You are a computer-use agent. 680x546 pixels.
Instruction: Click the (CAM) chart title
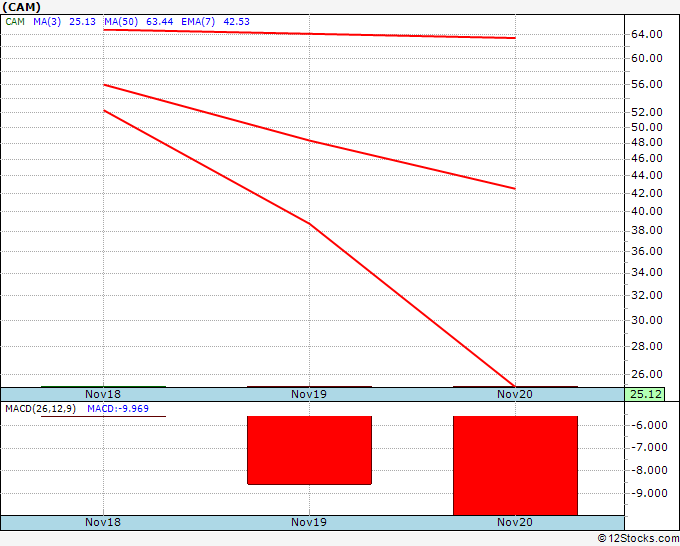[22, 7]
